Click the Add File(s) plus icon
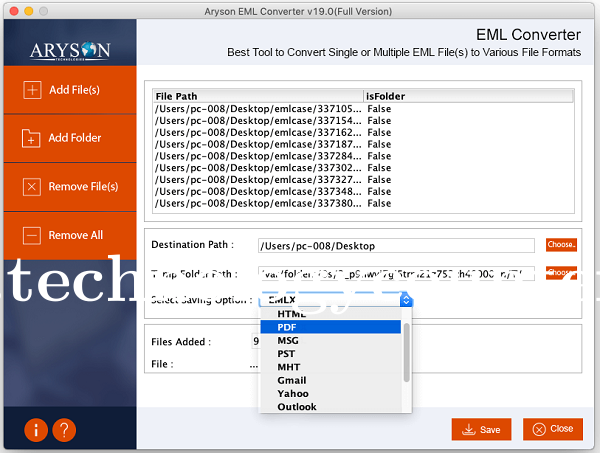Viewport: 600px width, 453px height. 32,90
